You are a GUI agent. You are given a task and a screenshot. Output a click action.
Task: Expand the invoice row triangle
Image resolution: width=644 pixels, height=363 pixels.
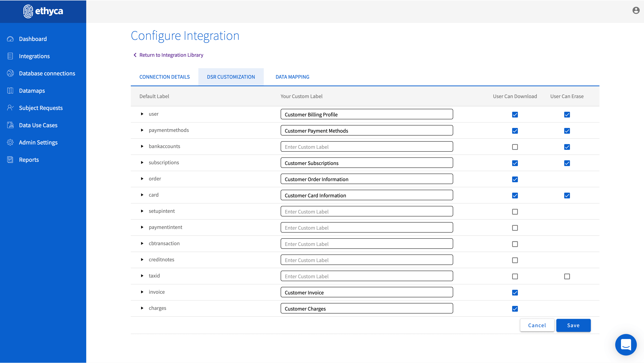tap(142, 292)
